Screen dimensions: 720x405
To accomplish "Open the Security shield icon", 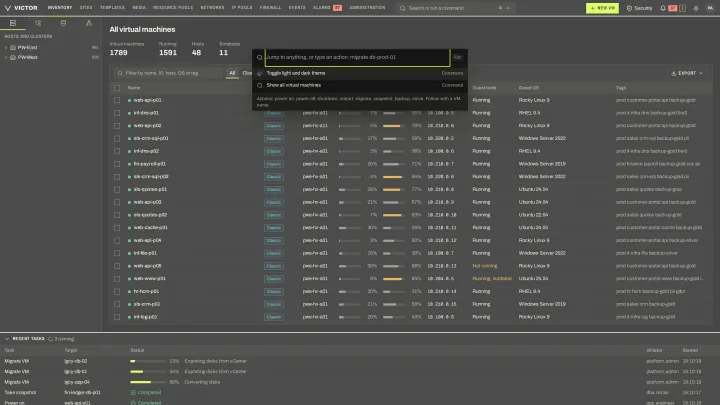I will [x=629, y=8].
